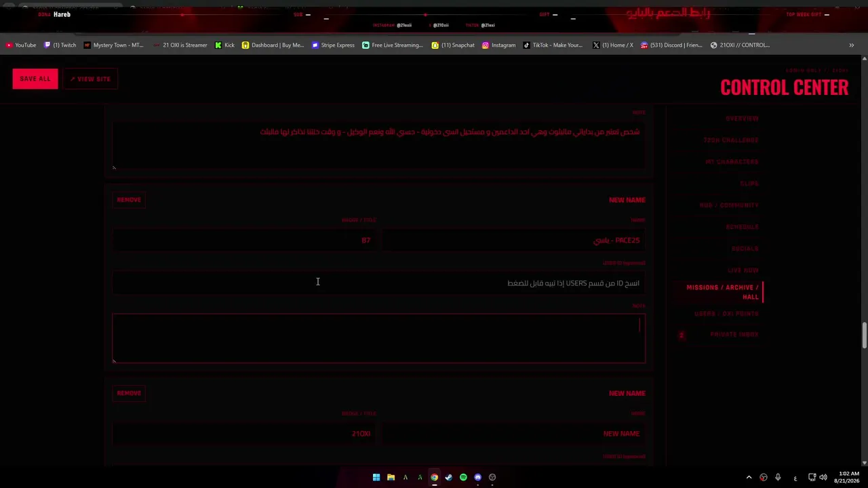Viewport: 868px width, 488px height.
Task: Open OBS Studio from taskbar
Action: [492, 477]
